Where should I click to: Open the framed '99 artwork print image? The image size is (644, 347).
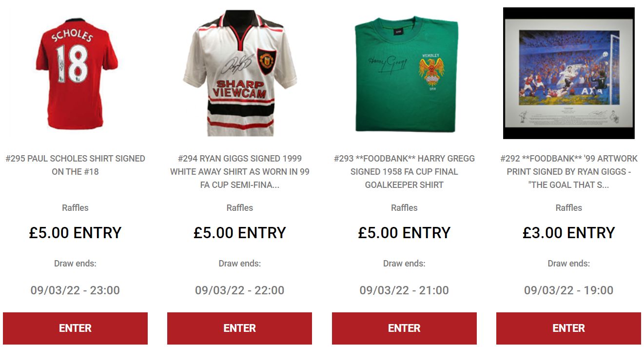(x=568, y=73)
